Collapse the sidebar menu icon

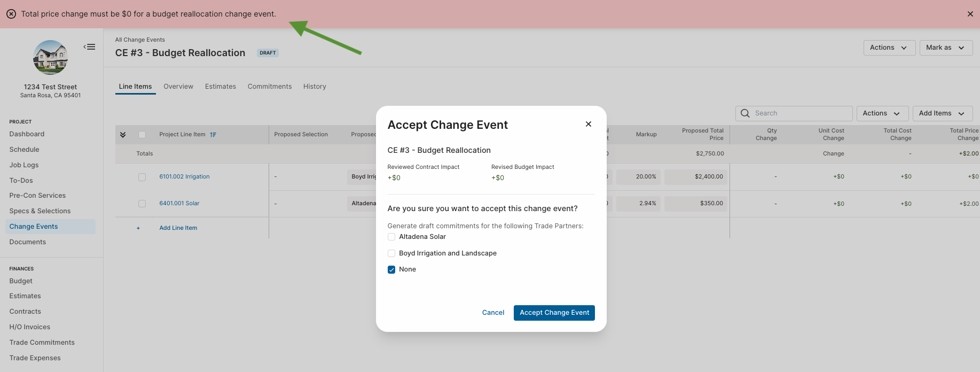click(x=90, y=47)
